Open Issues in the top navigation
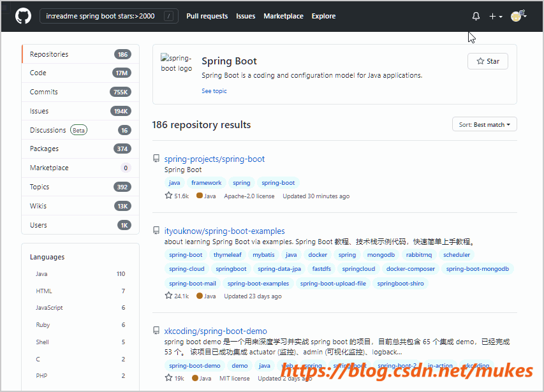 (x=246, y=16)
